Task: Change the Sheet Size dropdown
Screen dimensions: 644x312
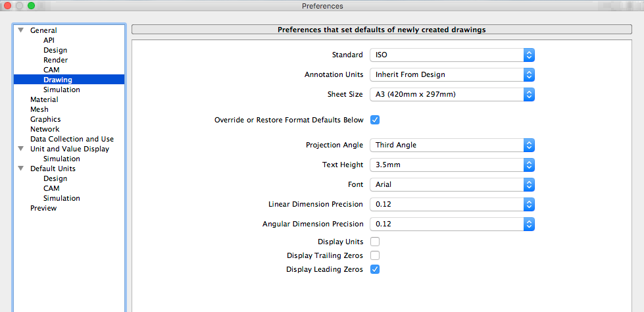Action: point(451,94)
